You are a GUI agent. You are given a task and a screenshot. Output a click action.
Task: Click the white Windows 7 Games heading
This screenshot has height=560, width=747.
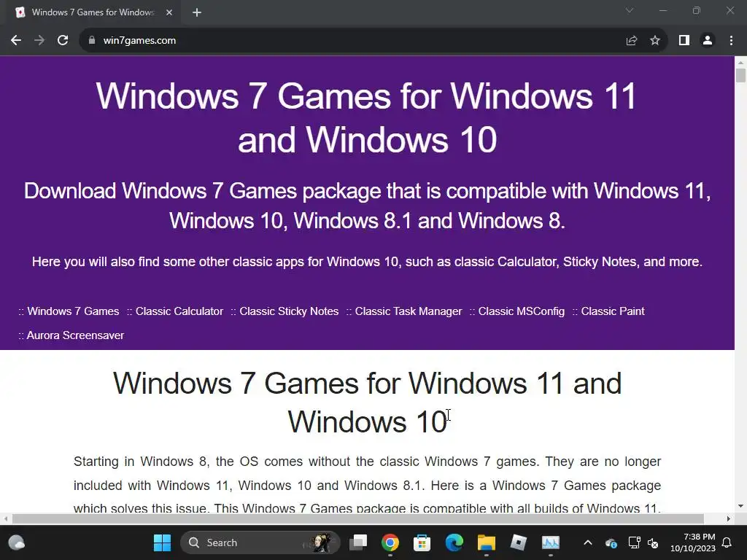367,117
